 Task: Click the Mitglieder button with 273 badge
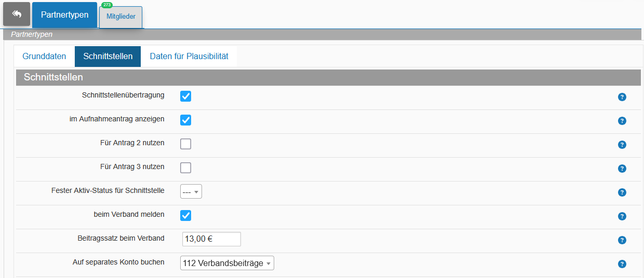[x=121, y=17]
